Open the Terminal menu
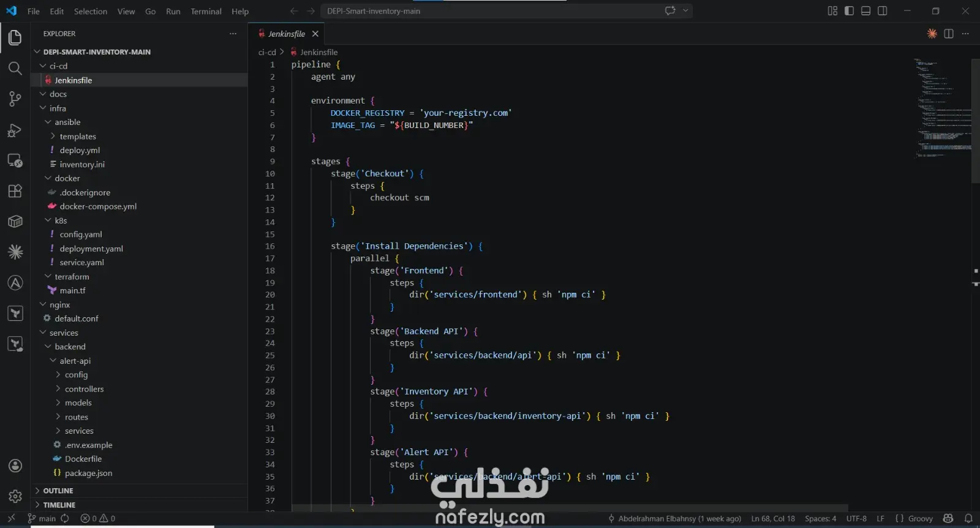Screen dimensions: 980x528 click(x=206, y=11)
